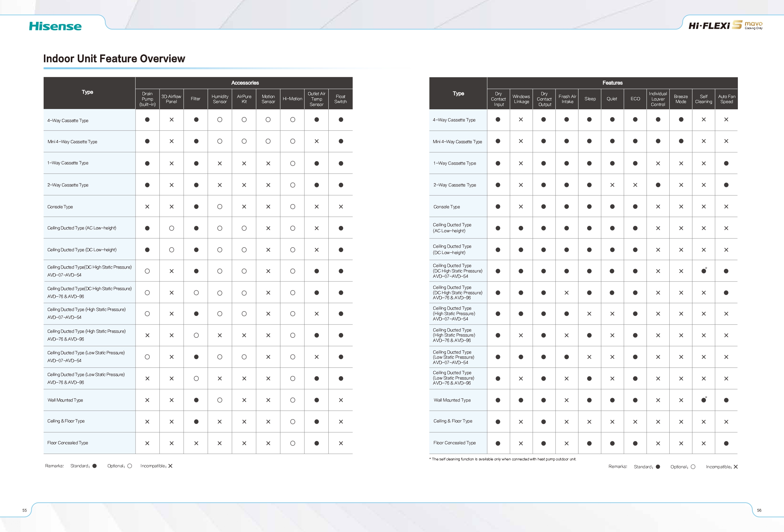
Task: Click the Individual Louver Control column header
Action: 658,99
